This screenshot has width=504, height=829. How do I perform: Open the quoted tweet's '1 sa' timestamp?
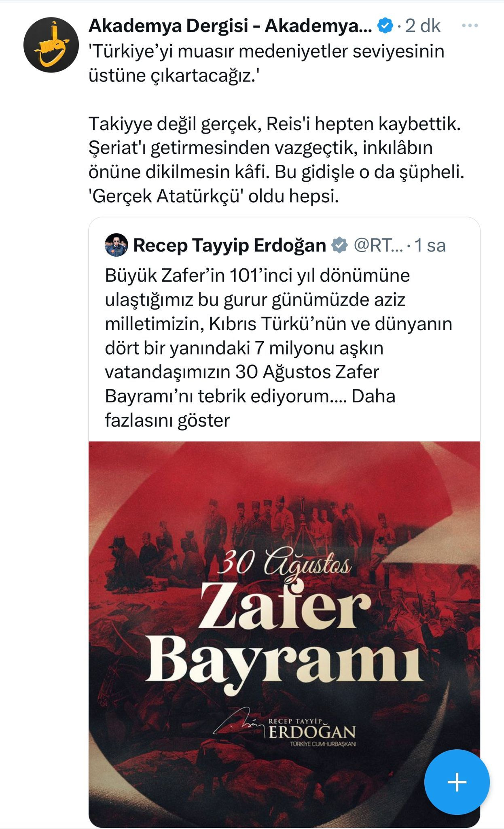(430, 245)
